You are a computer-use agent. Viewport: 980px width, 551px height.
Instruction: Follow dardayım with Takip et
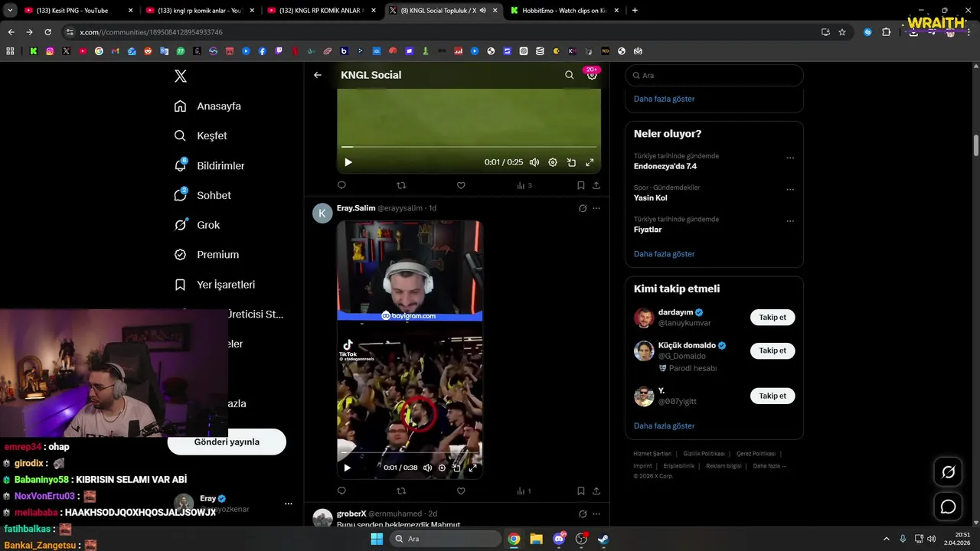(x=773, y=317)
